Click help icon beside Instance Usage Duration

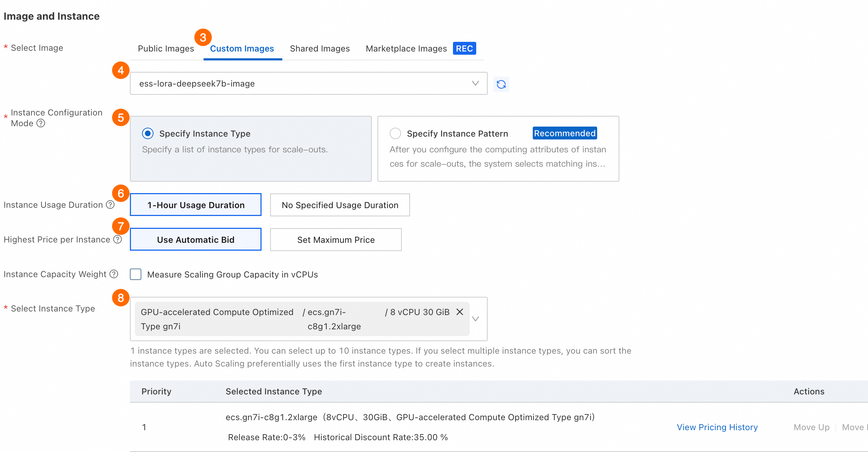(x=111, y=205)
